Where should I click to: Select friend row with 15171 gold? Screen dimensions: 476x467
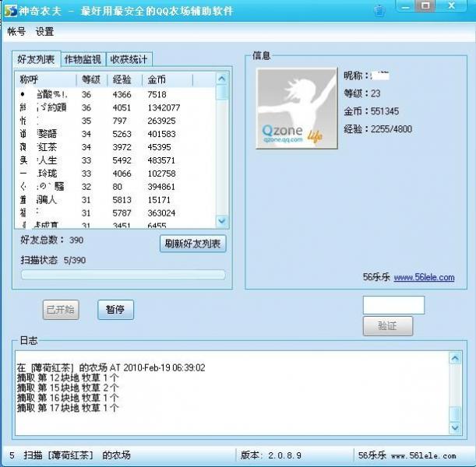tap(115, 200)
